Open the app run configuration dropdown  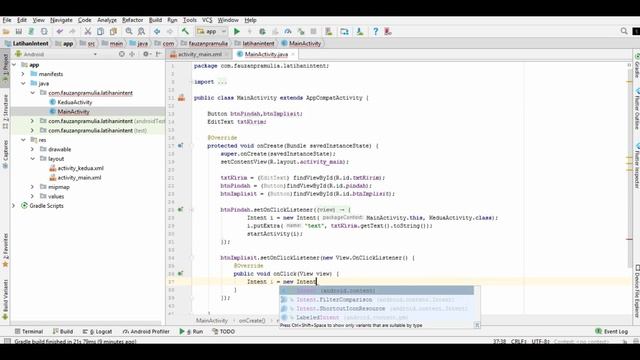[211, 31]
